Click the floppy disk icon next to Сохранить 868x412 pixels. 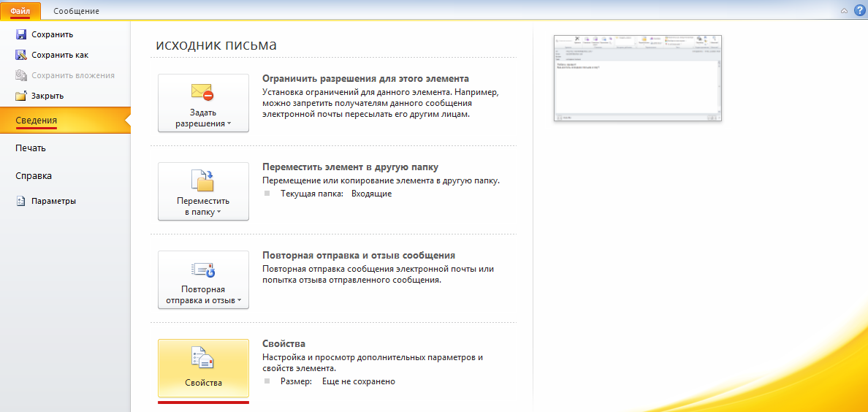tap(20, 34)
